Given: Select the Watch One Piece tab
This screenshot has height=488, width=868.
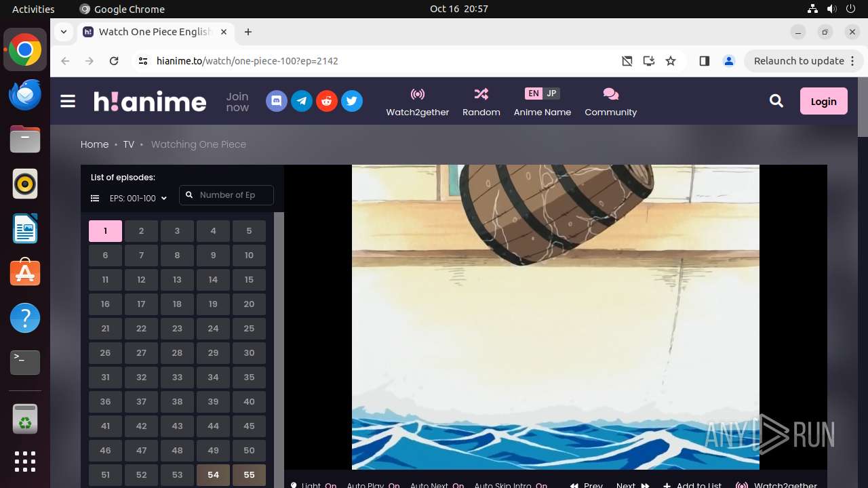Looking at the screenshot, I should coord(156,32).
